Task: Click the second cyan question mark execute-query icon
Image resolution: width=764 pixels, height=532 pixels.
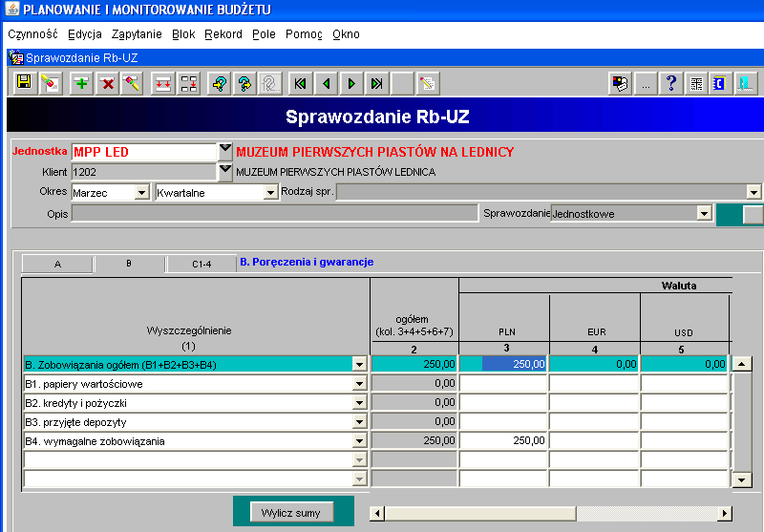Action: [x=244, y=83]
